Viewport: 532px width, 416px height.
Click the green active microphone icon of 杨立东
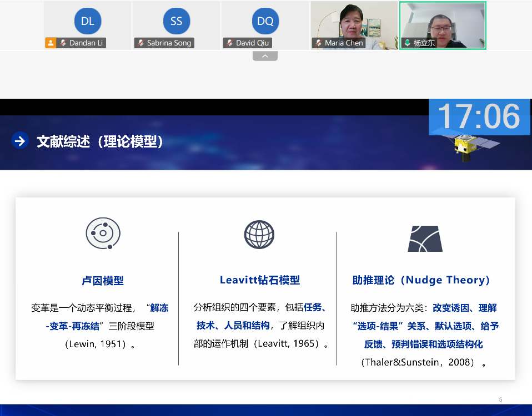point(408,43)
